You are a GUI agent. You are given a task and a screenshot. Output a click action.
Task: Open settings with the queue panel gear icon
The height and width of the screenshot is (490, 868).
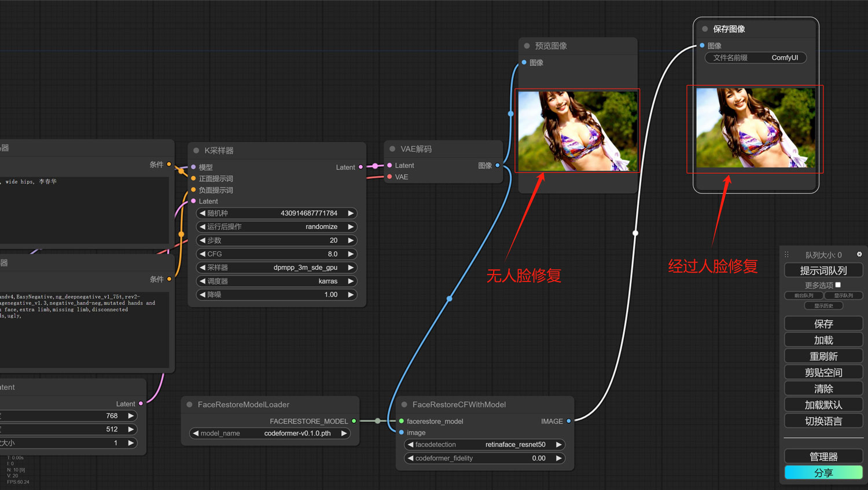(x=859, y=254)
